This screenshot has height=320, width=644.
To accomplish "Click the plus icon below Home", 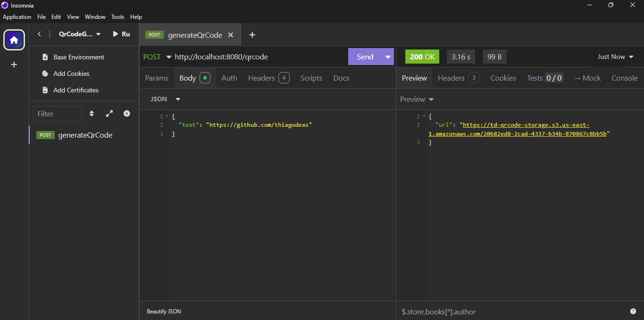I will tap(14, 65).
